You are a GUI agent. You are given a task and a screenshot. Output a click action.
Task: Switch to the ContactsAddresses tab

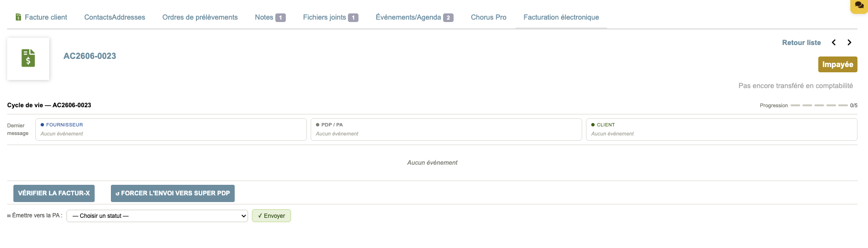click(x=115, y=17)
